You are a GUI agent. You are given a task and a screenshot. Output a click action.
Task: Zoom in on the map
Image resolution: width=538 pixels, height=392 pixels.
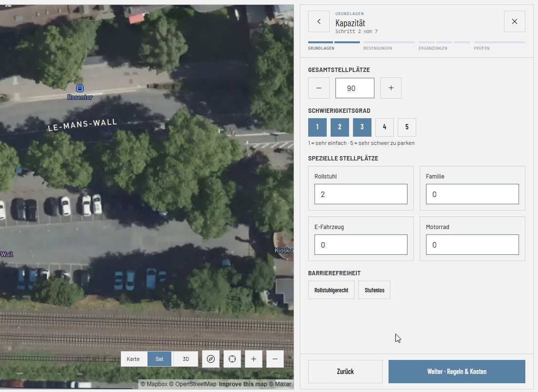point(254,359)
